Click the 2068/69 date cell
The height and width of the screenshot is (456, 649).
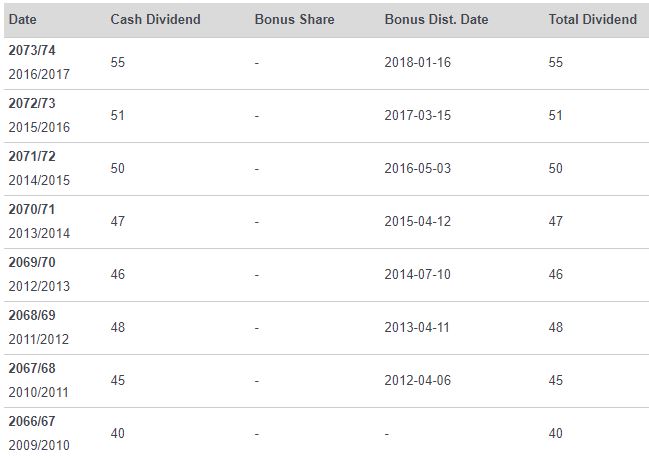(x=39, y=327)
